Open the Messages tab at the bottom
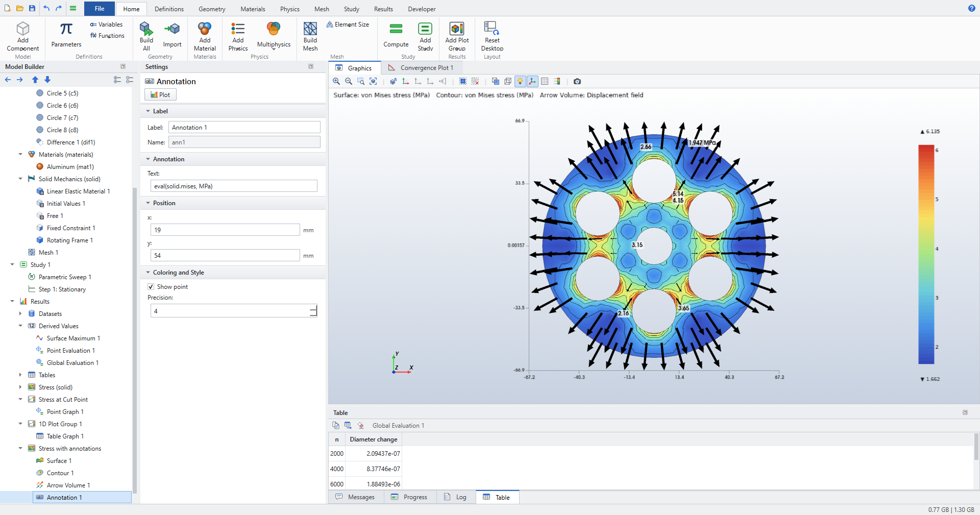 [x=355, y=497]
